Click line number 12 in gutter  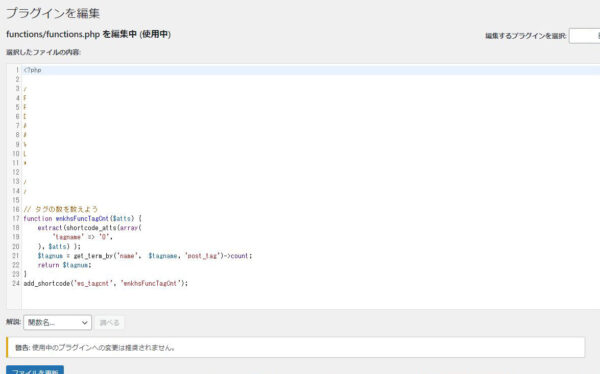tap(16, 172)
